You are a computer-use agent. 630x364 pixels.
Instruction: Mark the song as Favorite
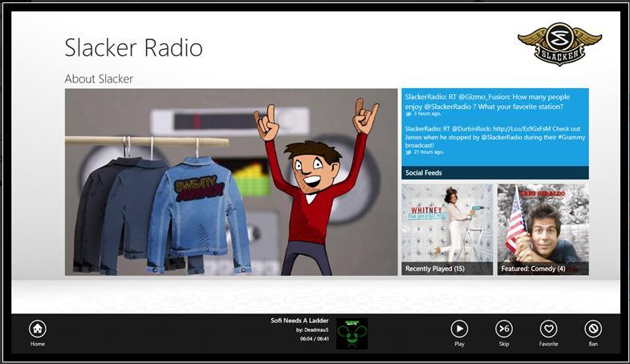coord(548,329)
